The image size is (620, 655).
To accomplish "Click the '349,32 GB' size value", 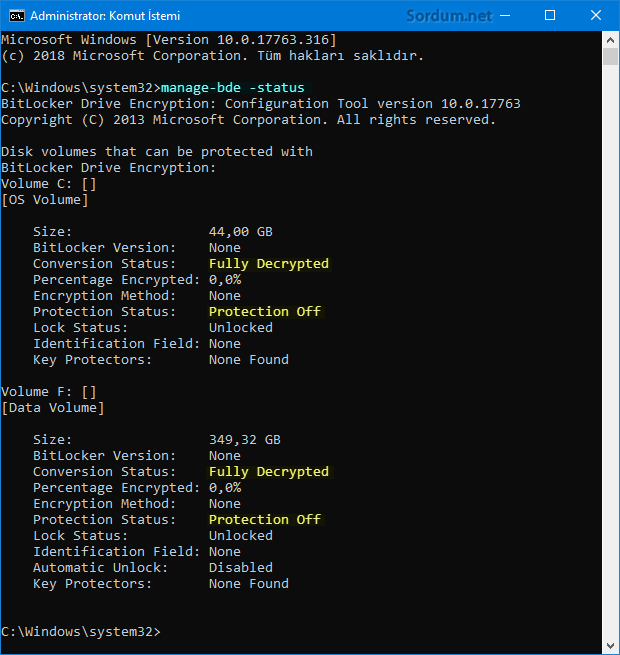I will [x=245, y=440].
